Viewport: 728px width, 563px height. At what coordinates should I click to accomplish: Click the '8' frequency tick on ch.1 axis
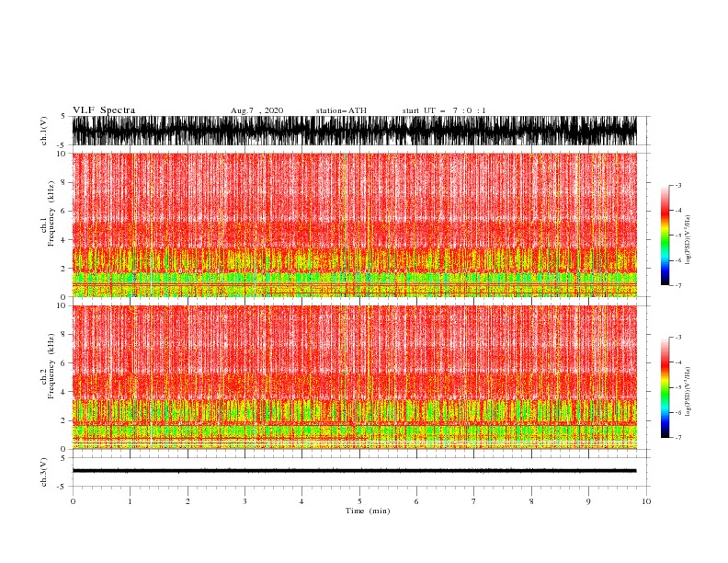(x=64, y=182)
